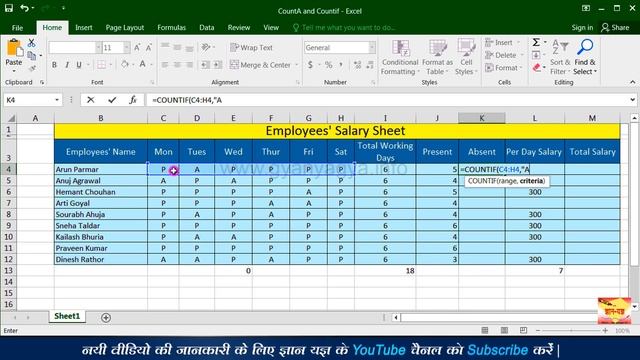Click Increase Decimal icon
Image resolution: width=640 pixels, height=360 pixels.
tap(358, 65)
